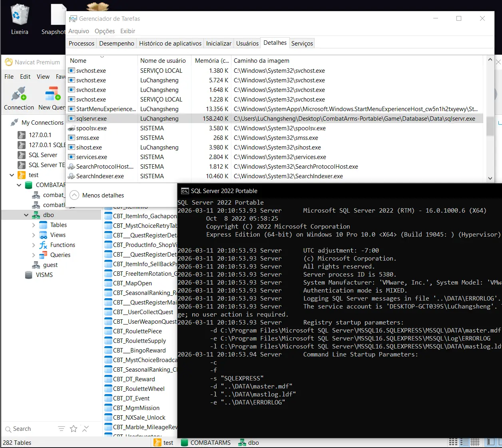502x448 pixels.
Task: Select the VISMS database icon
Action: [29, 275]
